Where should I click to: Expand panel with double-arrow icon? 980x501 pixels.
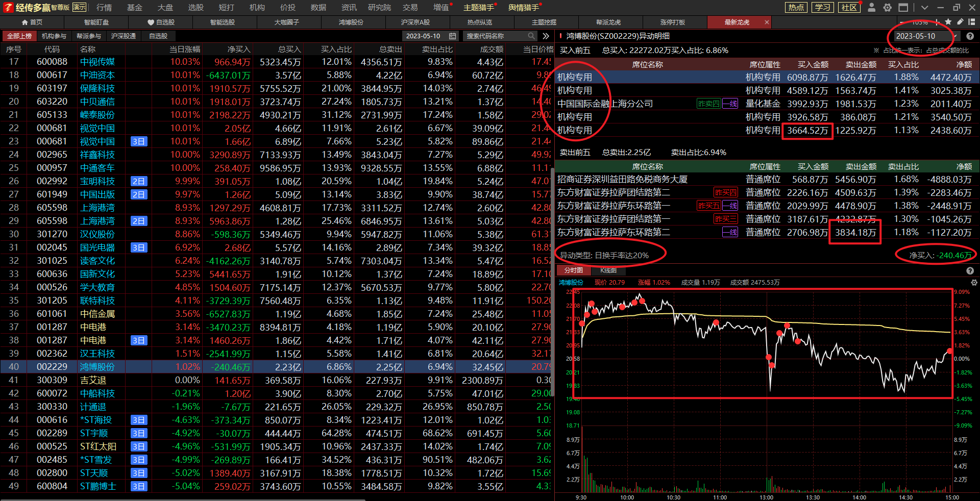546,36
